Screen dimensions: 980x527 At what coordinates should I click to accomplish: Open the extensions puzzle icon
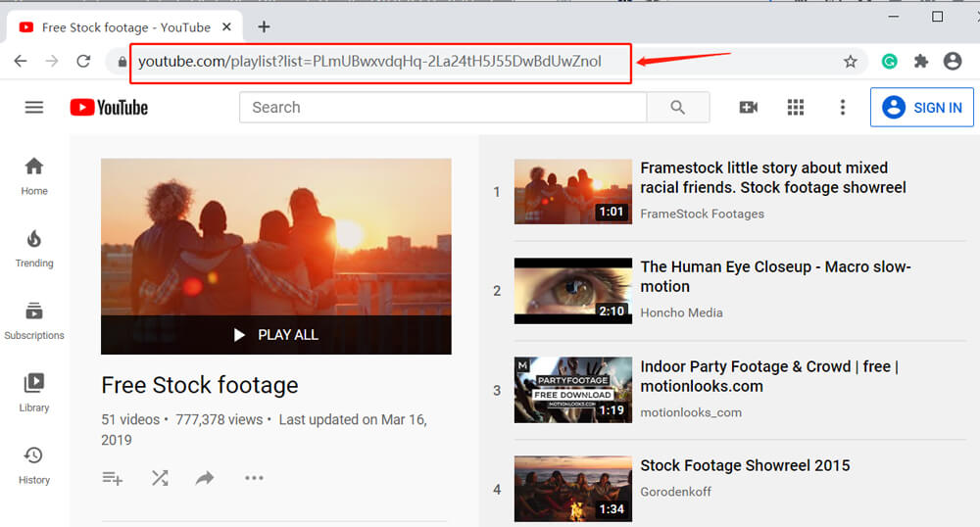click(920, 61)
